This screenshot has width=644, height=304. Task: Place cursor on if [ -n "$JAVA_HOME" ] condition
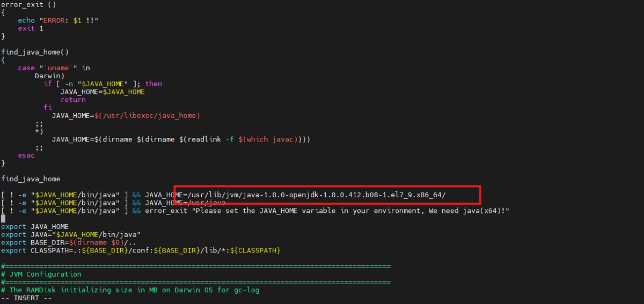click(x=102, y=84)
